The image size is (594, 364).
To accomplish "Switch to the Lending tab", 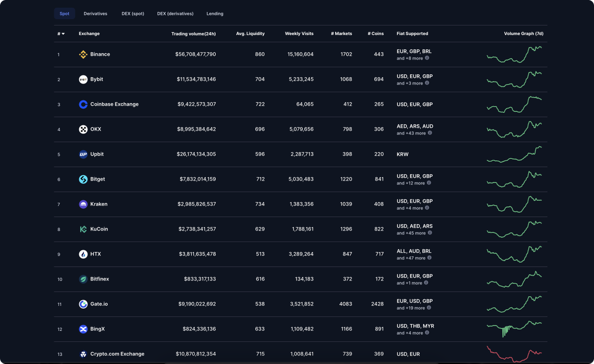I will [215, 13].
